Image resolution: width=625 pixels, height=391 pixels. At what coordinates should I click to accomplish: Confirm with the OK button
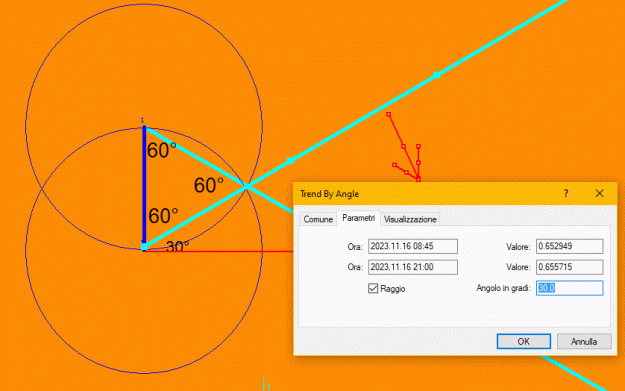coord(523,342)
